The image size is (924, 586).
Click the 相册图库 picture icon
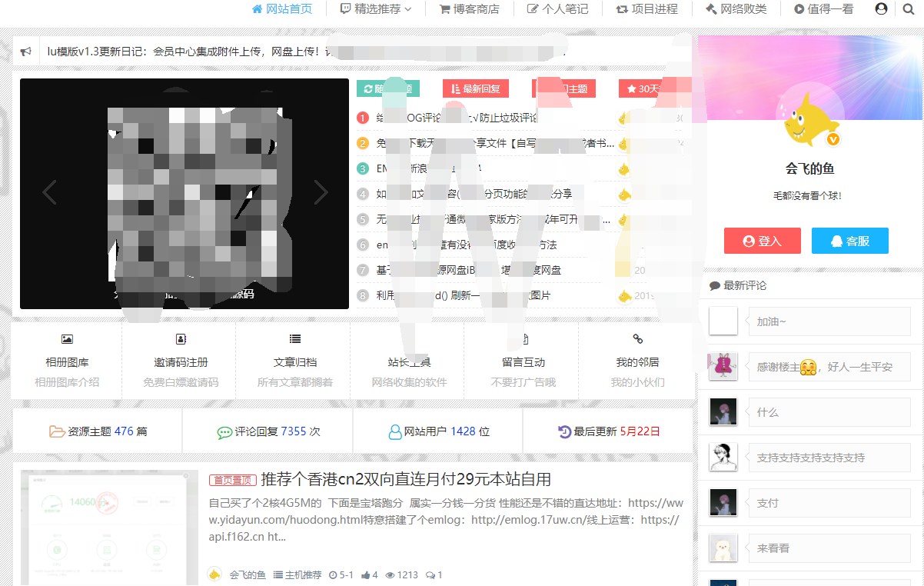pyautogui.click(x=67, y=339)
